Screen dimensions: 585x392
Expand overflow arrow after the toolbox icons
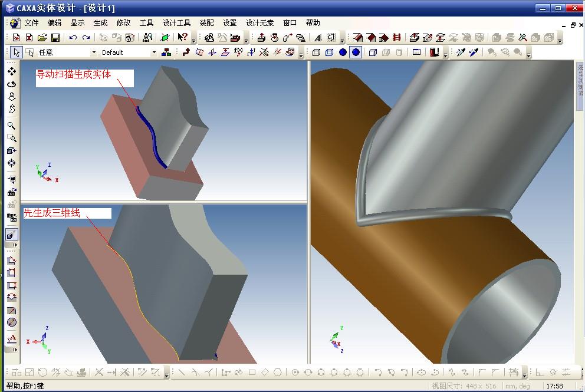point(246,39)
